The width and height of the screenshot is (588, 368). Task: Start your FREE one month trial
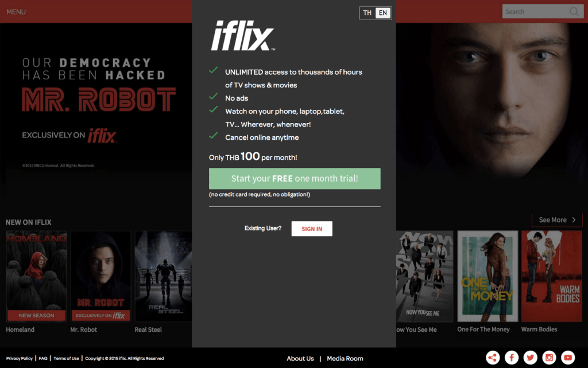295,179
